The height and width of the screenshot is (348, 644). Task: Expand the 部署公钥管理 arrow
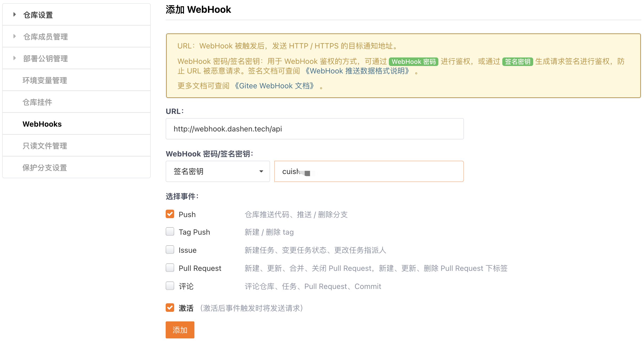[15, 58]
